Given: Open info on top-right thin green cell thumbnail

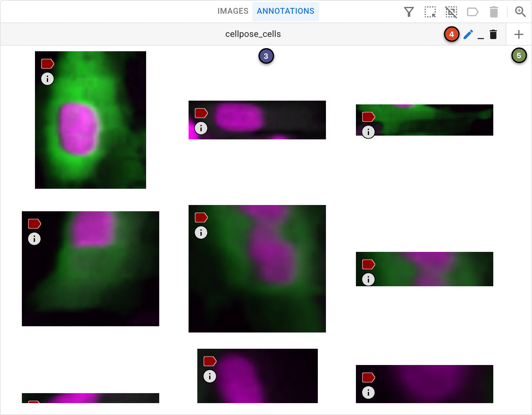Looking at the screenshot, I should [x=368, y=132].
